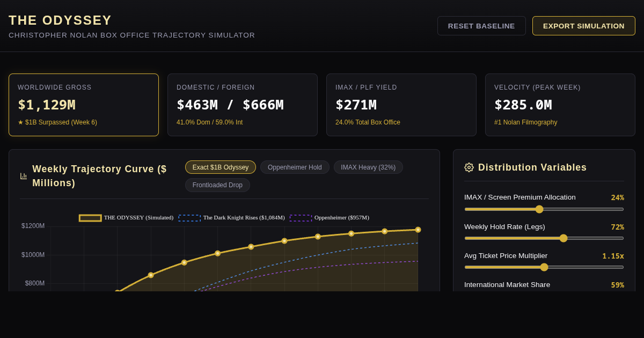Screen dimensions: 644x338
Task: Click the 24.0% Total Box Office text
Action: pyautogui.click(x=368, y=122)
